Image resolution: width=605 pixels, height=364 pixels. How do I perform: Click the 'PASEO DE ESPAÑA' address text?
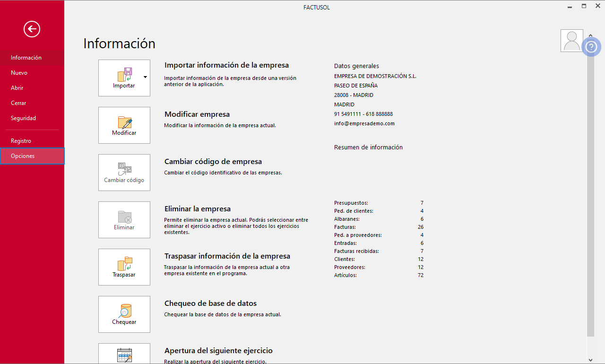tap(356, 86)
